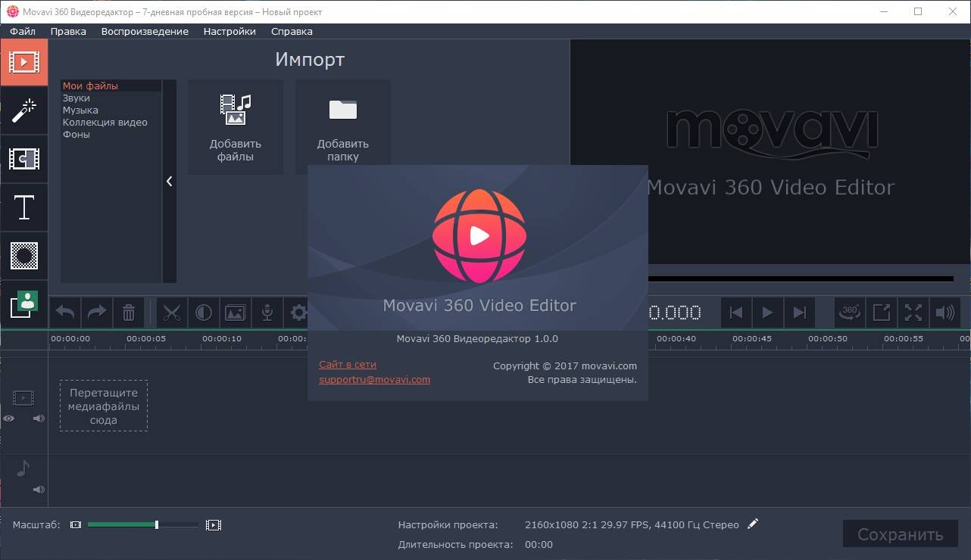
Task: Mute the video track audio
Action: click(39, 418)
